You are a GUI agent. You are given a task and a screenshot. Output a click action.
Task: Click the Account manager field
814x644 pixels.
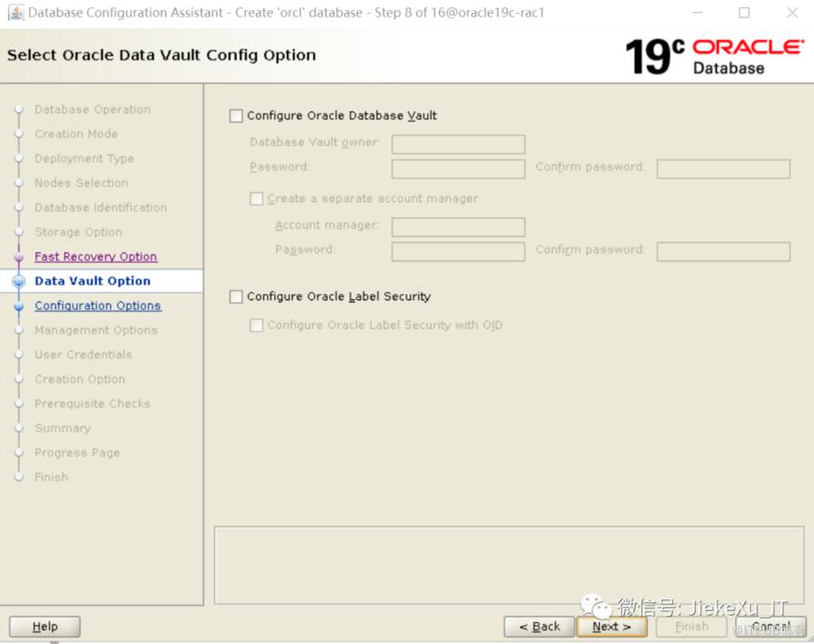(x=458, y=227)
